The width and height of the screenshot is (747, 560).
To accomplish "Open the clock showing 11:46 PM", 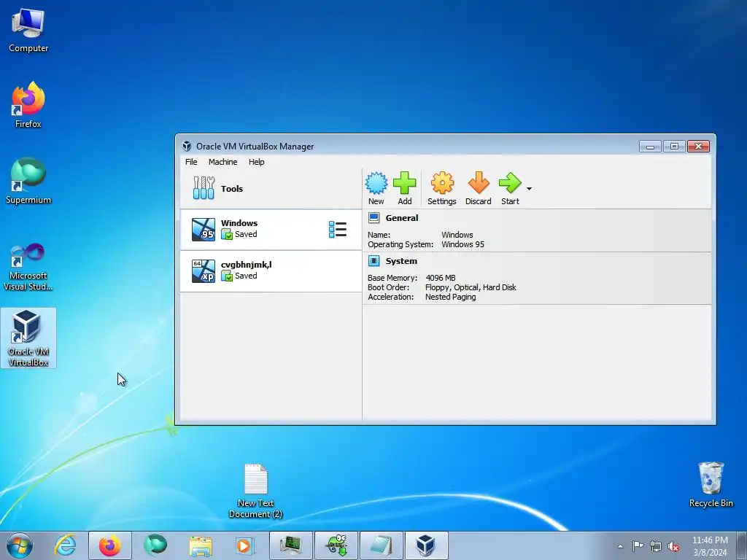I will click(710, 546).
